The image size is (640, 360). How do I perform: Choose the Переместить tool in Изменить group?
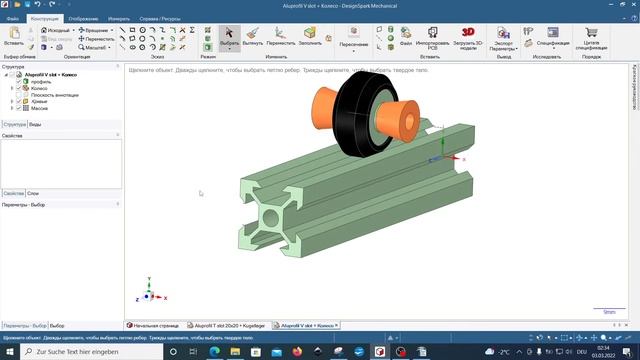coord(280,36)
